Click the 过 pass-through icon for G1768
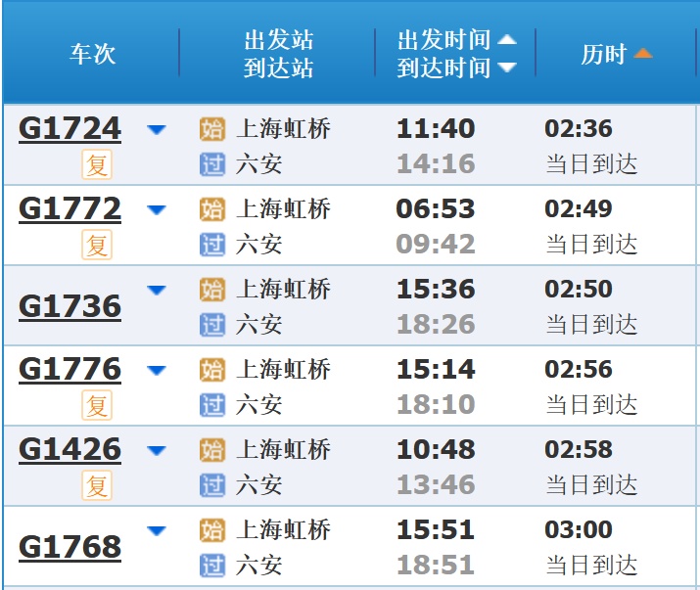 (x=212, y=566)
